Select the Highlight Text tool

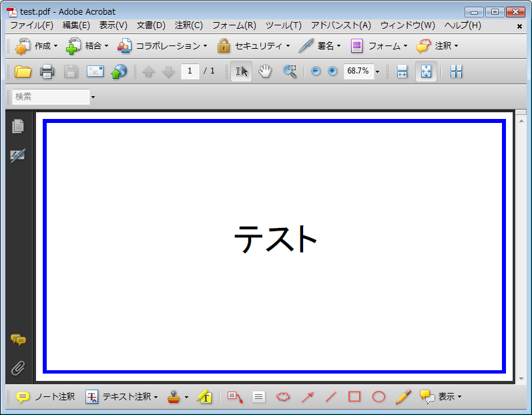tap(204, 397)
